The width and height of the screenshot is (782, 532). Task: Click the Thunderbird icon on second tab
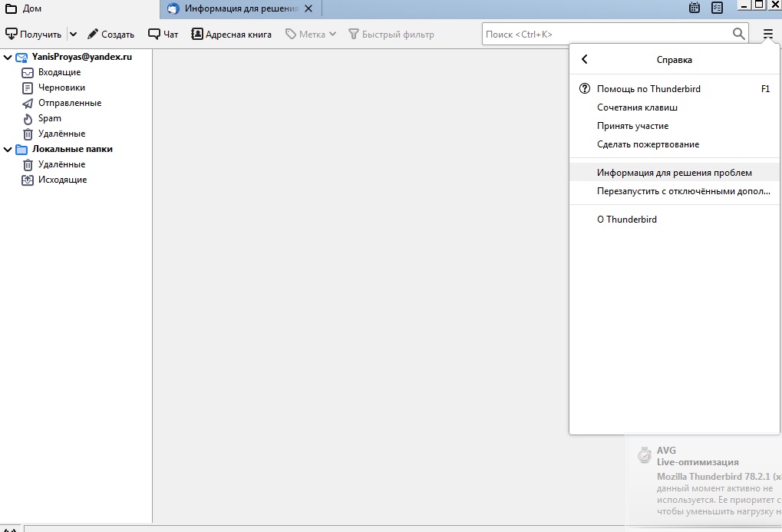(173, 8)
